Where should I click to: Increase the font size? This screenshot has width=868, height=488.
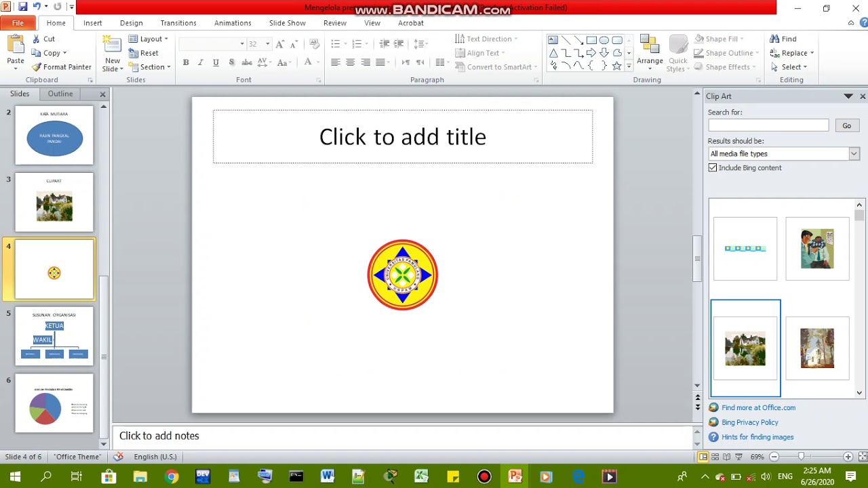[x=280, y=44]
